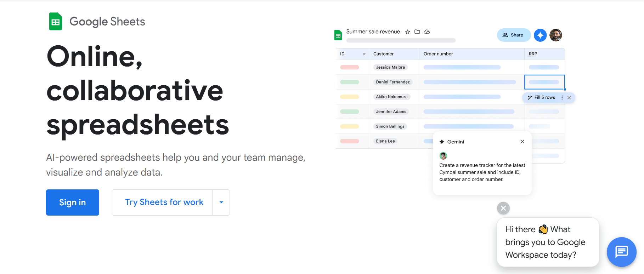Click the green Google Sheets logo icon
This screenshot has height=274, width=644.
(56, 21)
